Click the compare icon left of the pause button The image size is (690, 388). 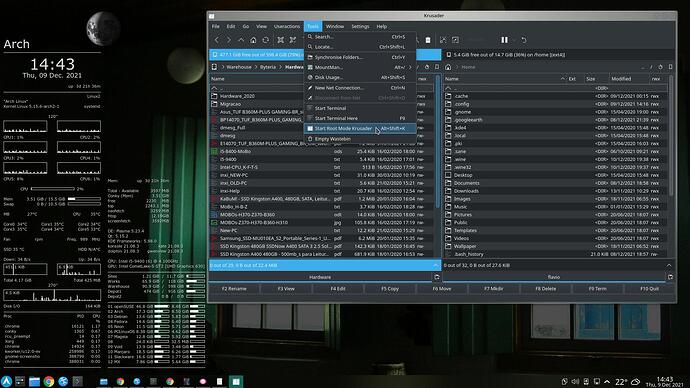pyautogui.click(x=455, y=40)
